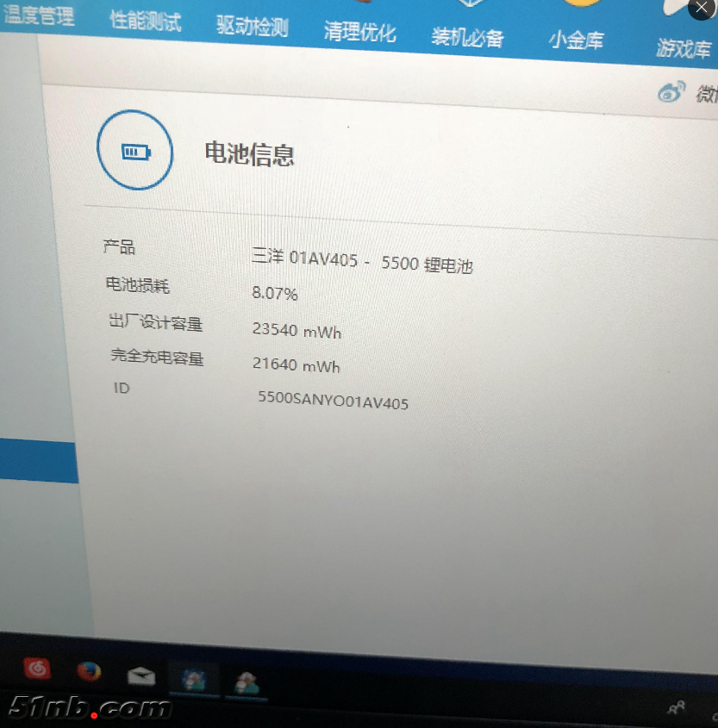Open NetEase Cloud Music from the taskbar
Screen dimensions: 718x728
pyautogui.click(x=37, y=669)
